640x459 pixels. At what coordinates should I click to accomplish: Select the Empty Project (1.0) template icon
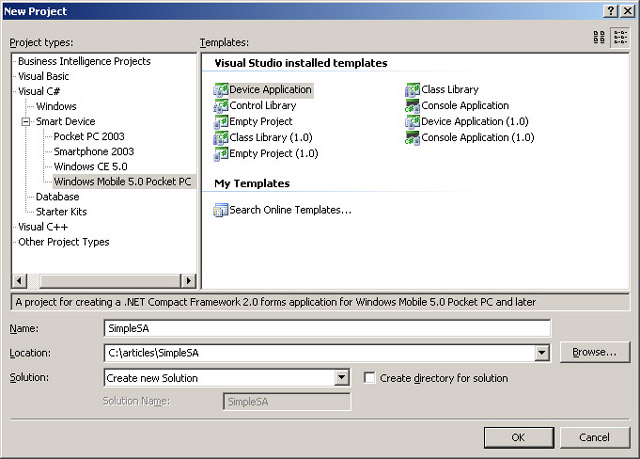click(221, 153)
